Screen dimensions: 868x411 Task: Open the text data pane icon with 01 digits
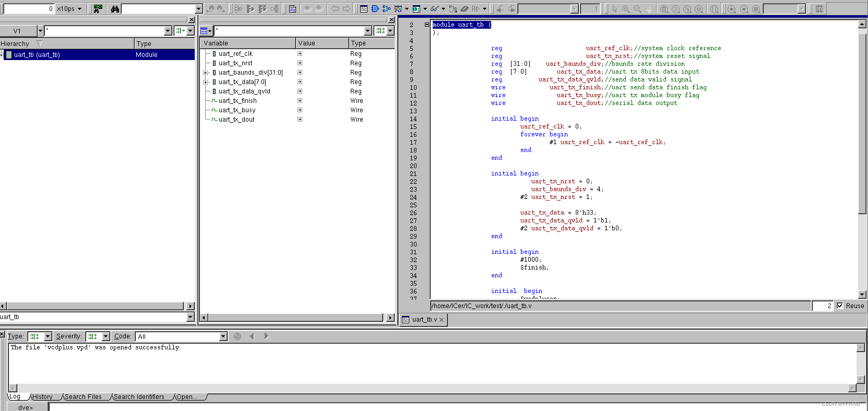coord(292,9)
